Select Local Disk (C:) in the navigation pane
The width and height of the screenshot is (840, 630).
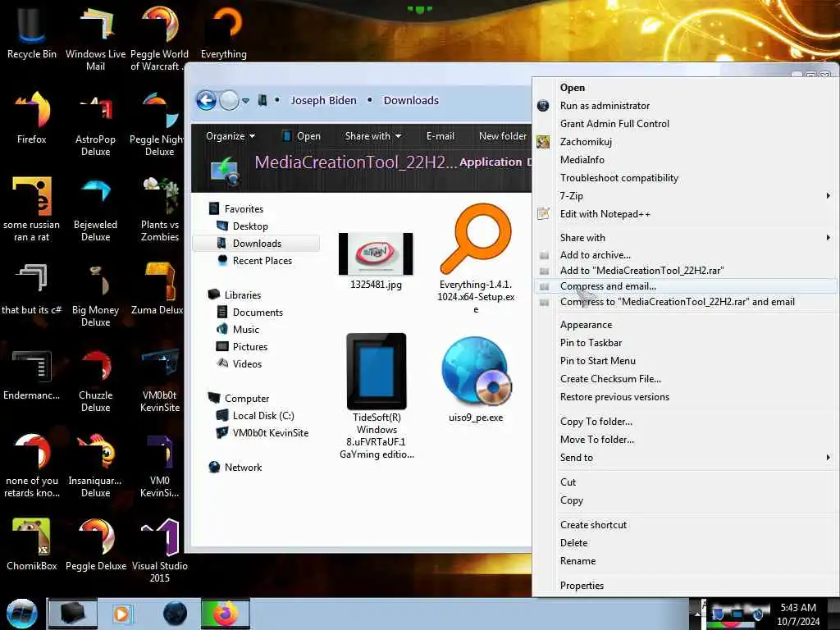[263, 416]
